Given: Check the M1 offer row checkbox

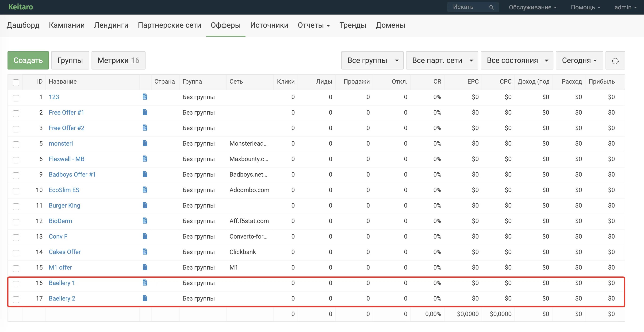Looking at the screenshot, I should [x=16, y=268].
